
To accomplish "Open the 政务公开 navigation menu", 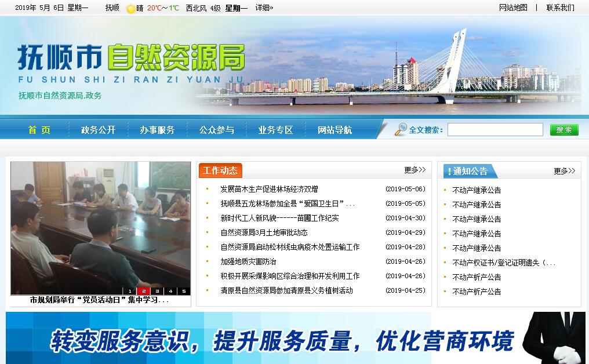I will click(x=98, y=130).
